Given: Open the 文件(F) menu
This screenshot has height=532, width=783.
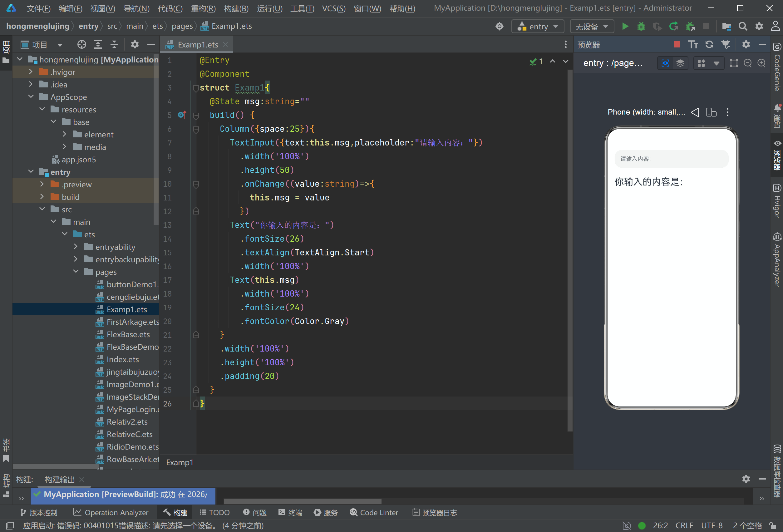Looking at the screenshot, I should pos(38,8).
